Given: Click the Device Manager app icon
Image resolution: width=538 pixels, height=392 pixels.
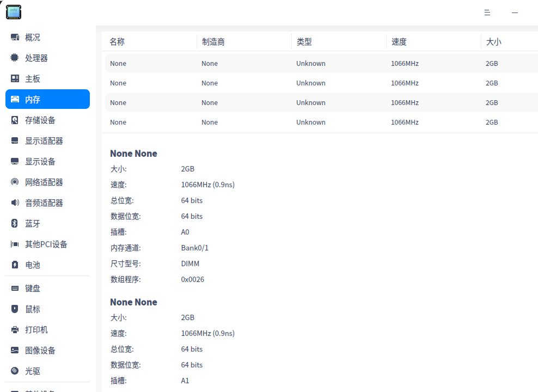Looking at the screenshot, I should tap(14, 13).
